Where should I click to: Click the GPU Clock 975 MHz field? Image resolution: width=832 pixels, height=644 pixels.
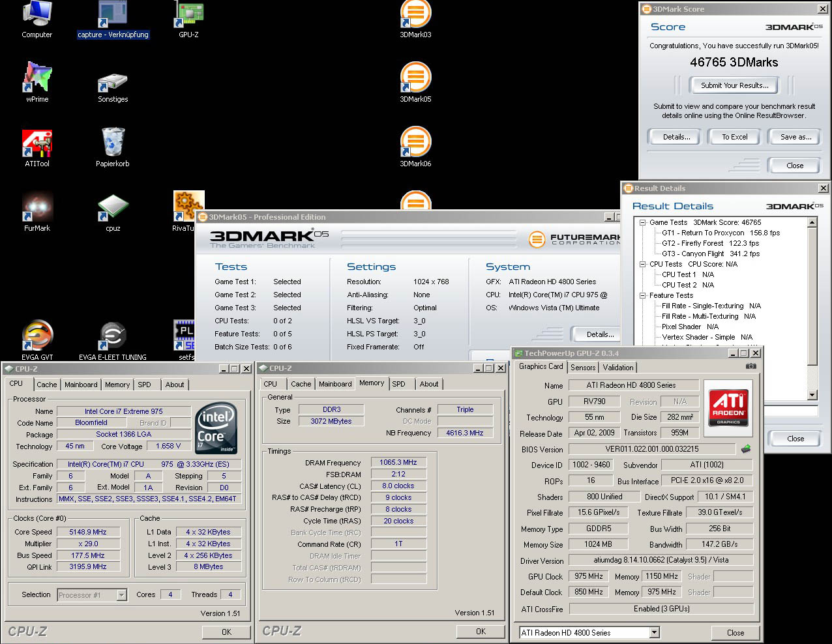point(589,576)
